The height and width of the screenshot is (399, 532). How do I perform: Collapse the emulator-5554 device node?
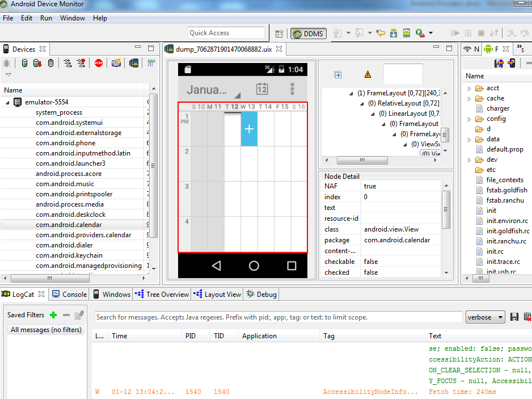click(x=7, y=102)
